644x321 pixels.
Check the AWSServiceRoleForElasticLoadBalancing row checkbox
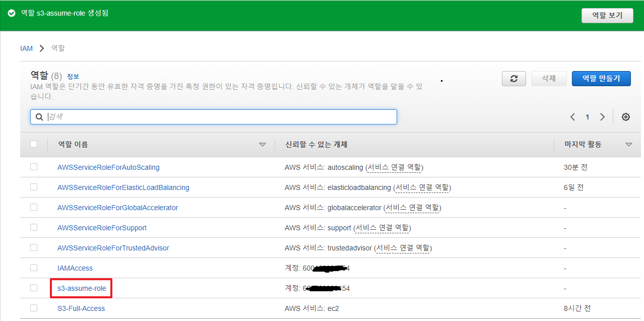pos(34,187)
